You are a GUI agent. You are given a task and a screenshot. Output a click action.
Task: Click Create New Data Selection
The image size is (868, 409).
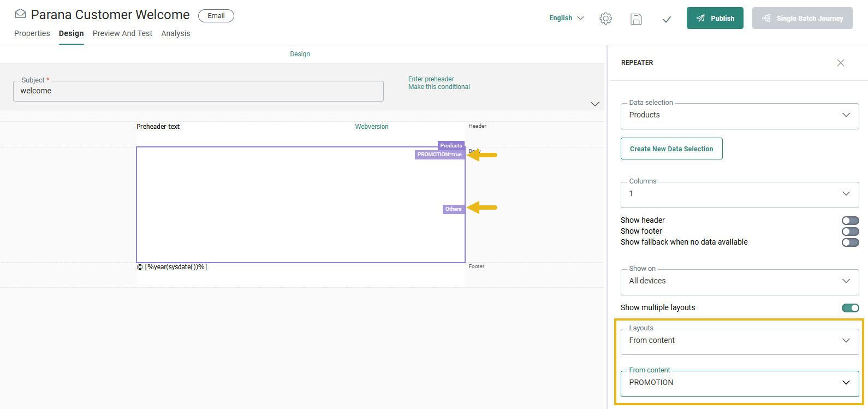click(671, 149)
